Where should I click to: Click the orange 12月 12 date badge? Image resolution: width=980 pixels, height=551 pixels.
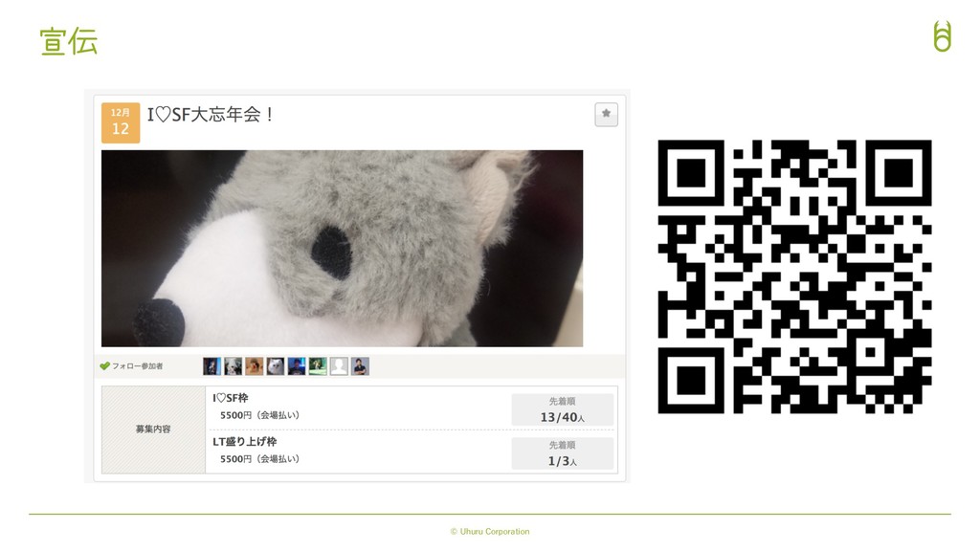click(x=121, y=122)
